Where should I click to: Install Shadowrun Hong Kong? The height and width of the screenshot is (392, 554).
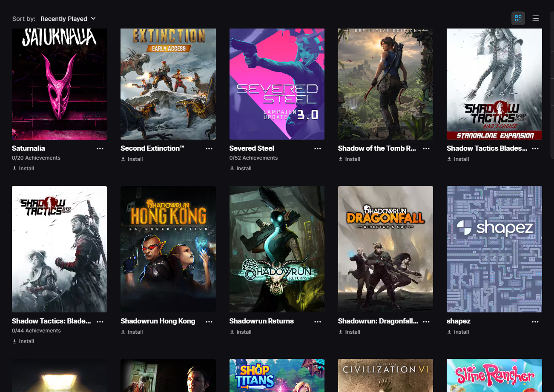click(x=132, y=332)
